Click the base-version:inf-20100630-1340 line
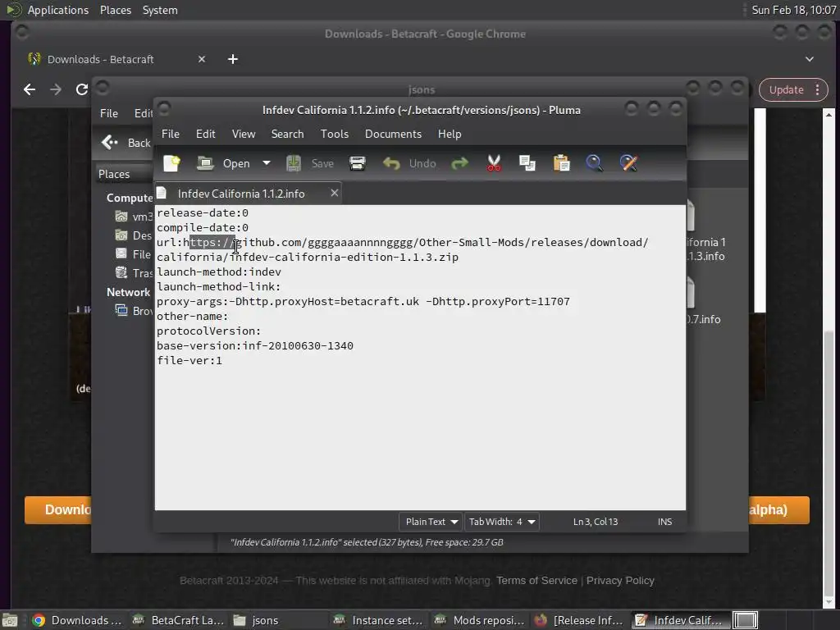This screenshot has height=630, width=840. pos(255,345)
